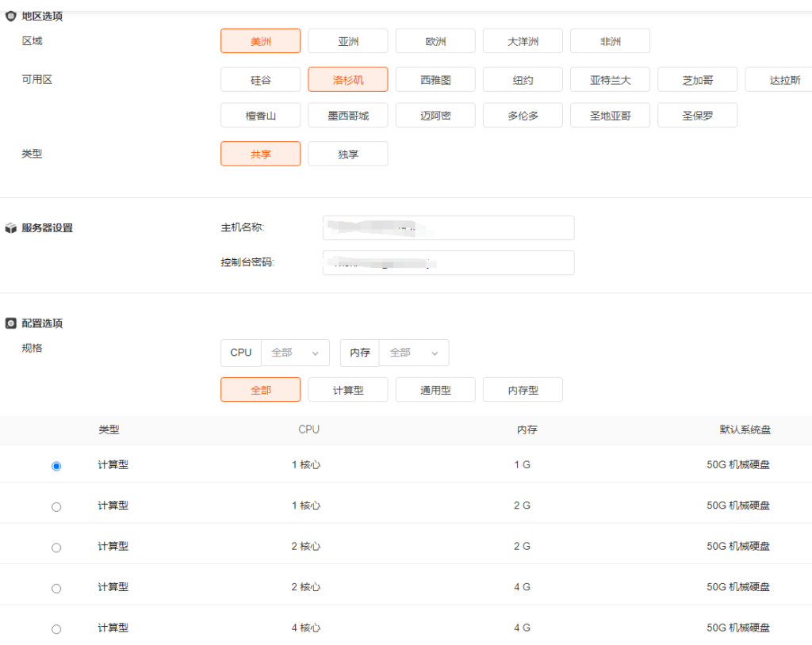Select the 亚洲 region button

[347, 41]
